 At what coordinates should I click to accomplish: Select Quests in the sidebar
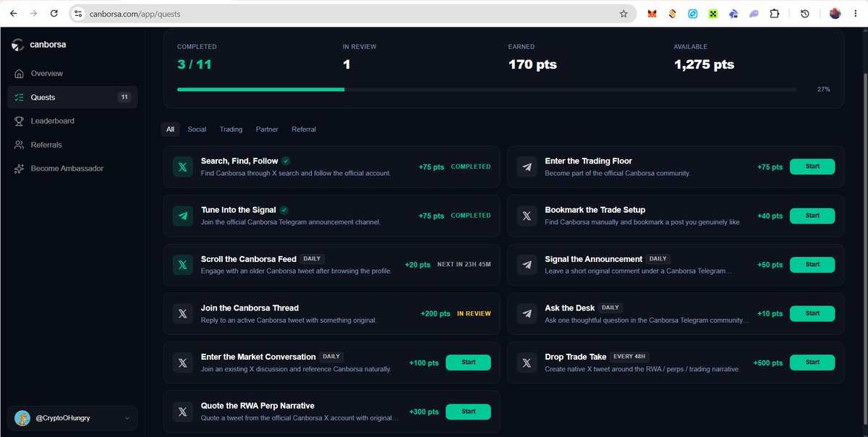click(72, 97)
